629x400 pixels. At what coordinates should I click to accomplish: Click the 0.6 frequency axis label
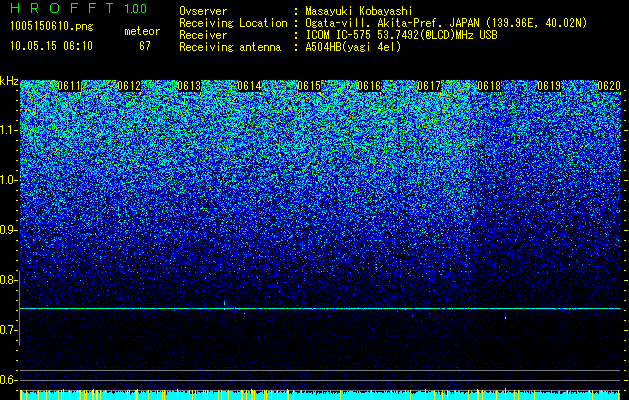pyautogui.click(x=8, y=380)
